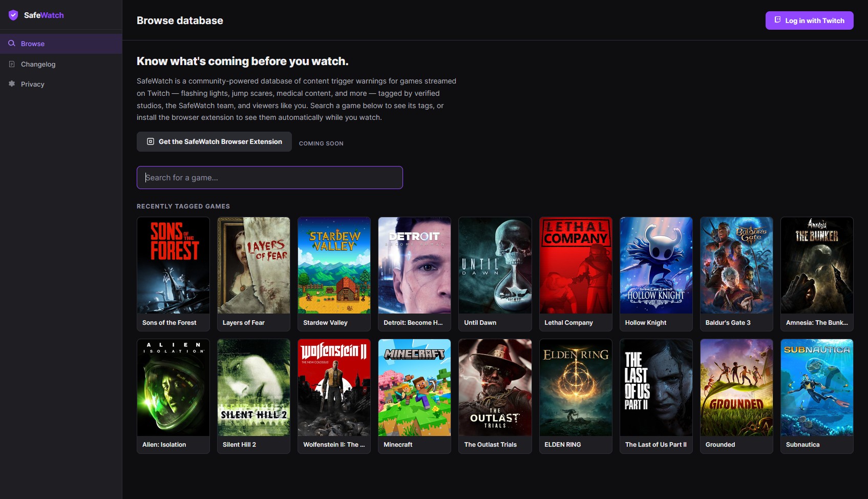Image resolution: width=868 pixels, height=499 pixels.
Task: Select the Amnesia: The Bunker cover
Action: click(817, 265)
